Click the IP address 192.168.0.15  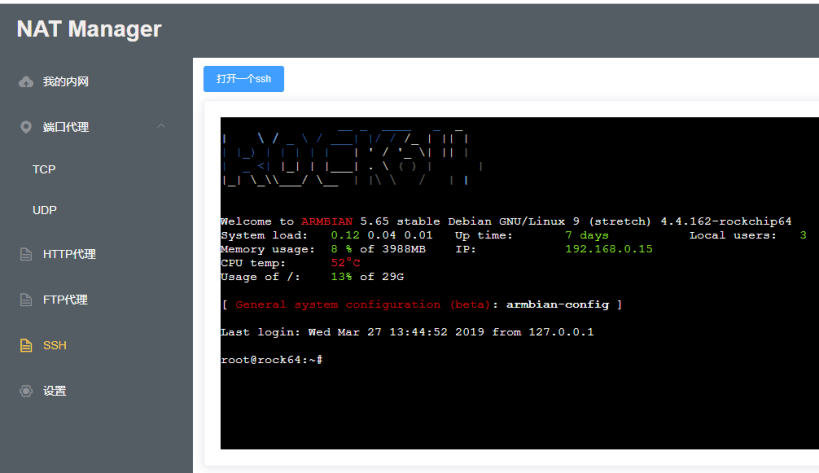coord(609,249)
